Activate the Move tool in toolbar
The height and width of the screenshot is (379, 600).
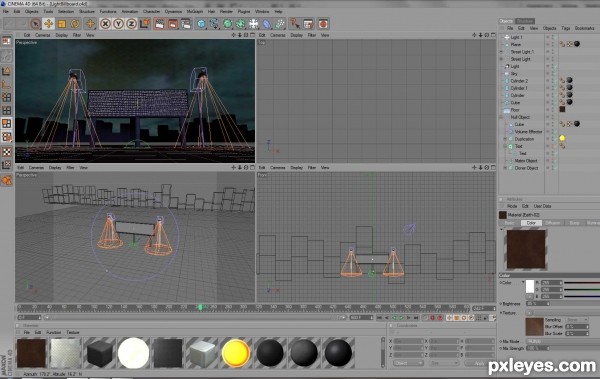click(49, 24)
